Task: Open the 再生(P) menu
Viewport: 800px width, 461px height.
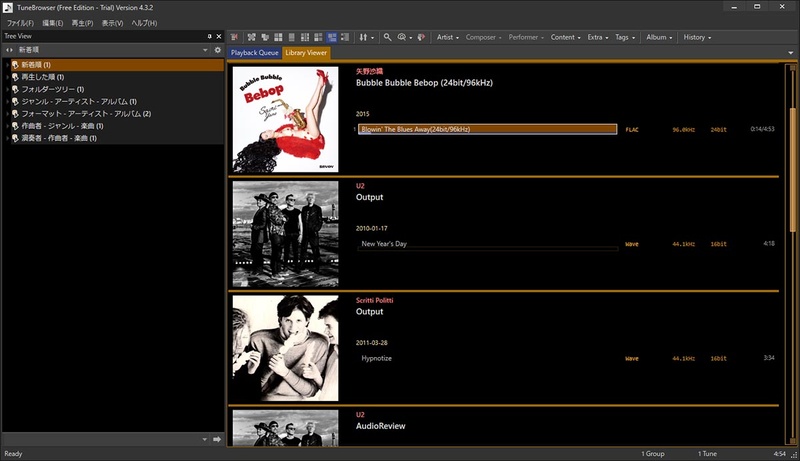Action: point(82,23)
